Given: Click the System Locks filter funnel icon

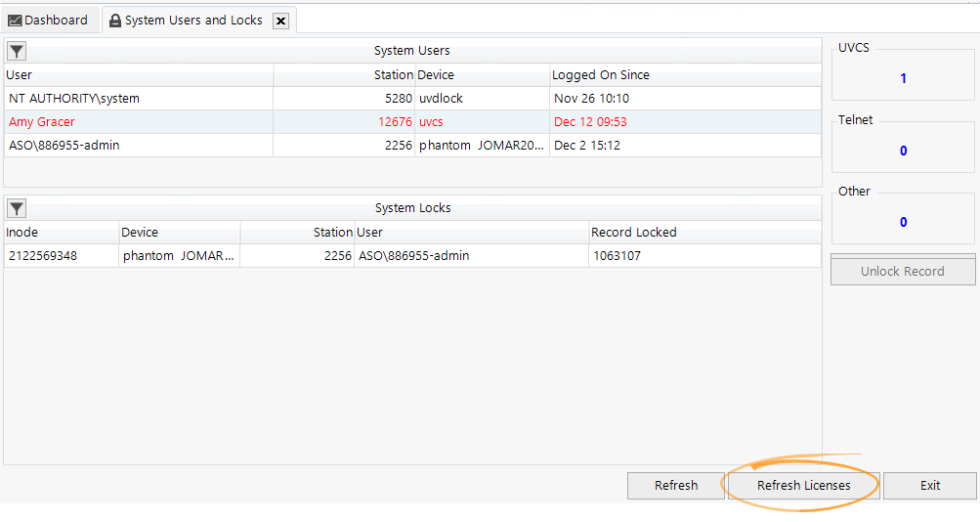Looking at the screenshot, I should 17,208.
